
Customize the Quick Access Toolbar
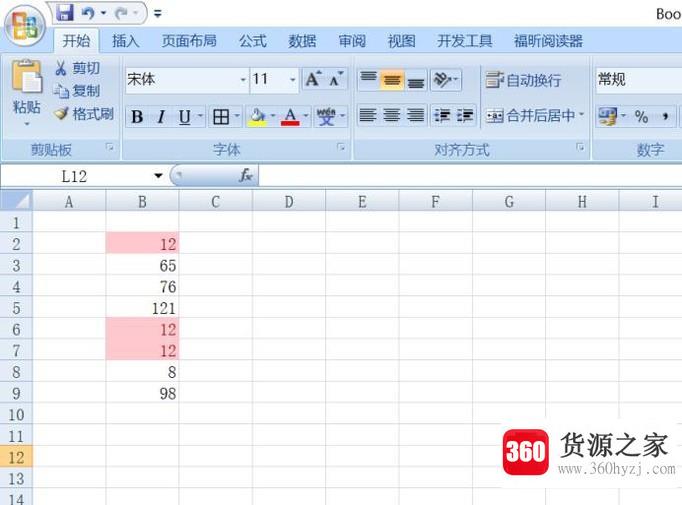pos(157,14)
